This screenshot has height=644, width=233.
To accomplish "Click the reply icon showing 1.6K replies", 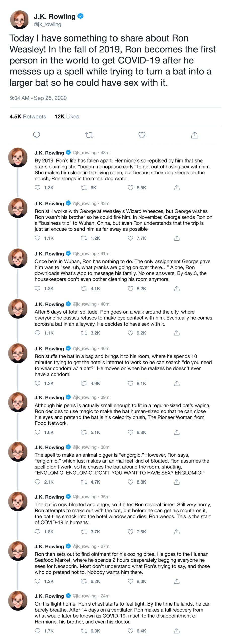I will point(37,432).
